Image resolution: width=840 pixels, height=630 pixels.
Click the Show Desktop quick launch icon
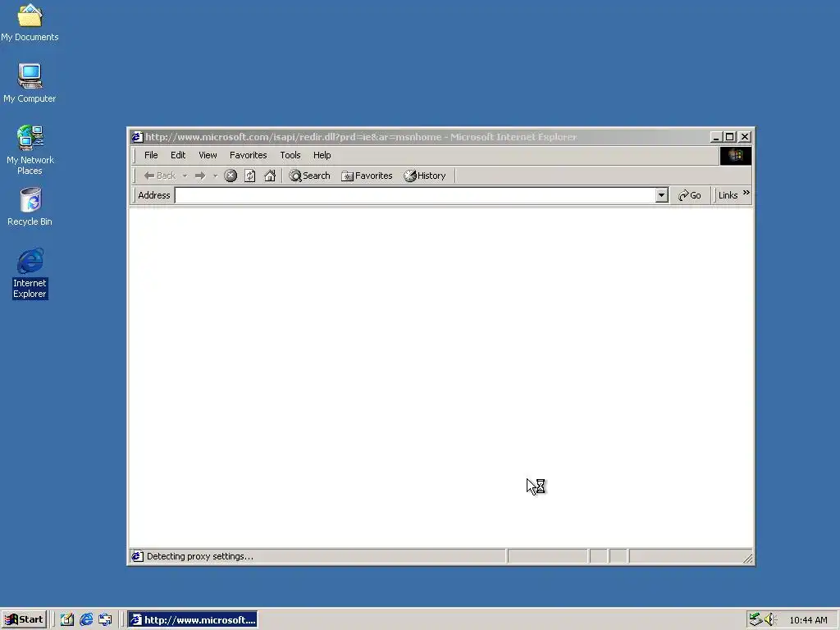pos(67,620)
